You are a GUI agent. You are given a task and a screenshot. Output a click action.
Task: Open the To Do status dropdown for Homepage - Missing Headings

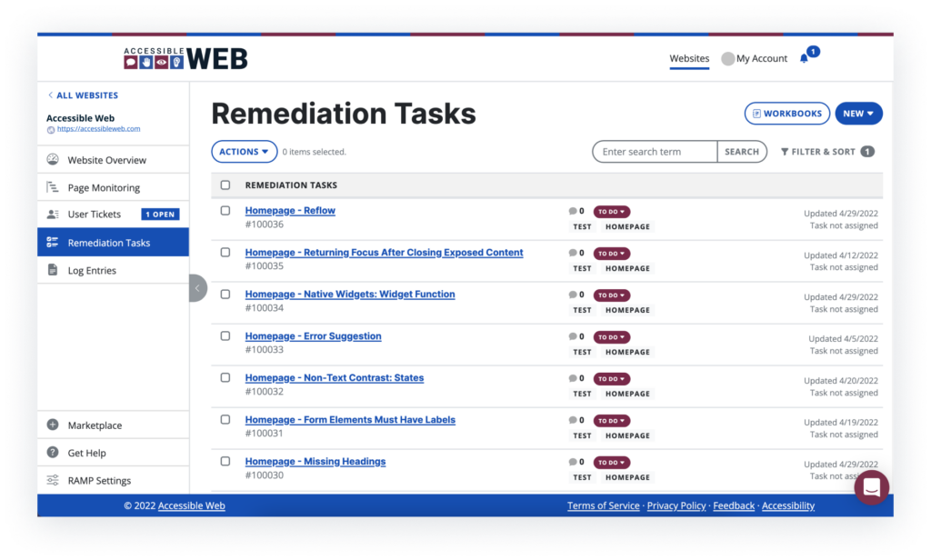612,463
